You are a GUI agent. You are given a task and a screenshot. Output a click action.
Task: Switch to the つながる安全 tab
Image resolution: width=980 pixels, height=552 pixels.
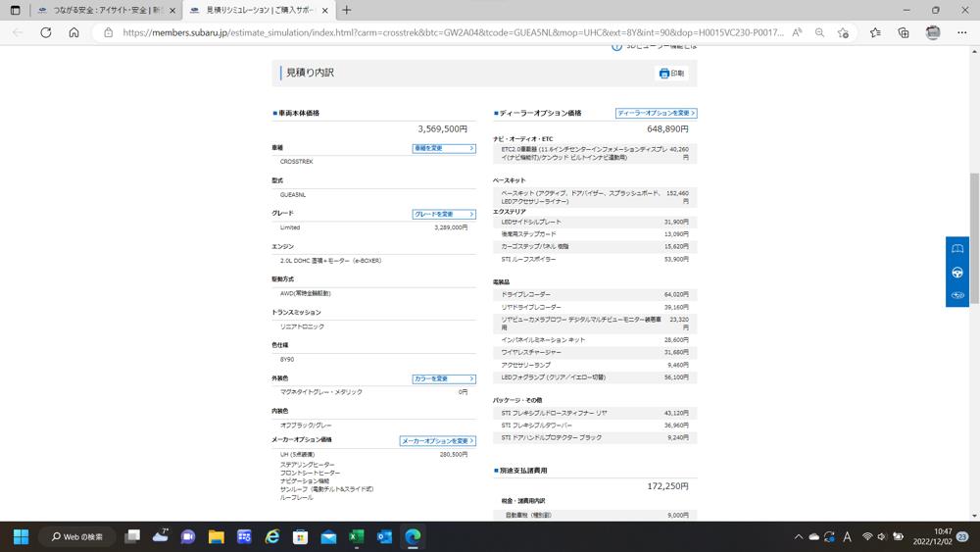(x=105, y=10)
